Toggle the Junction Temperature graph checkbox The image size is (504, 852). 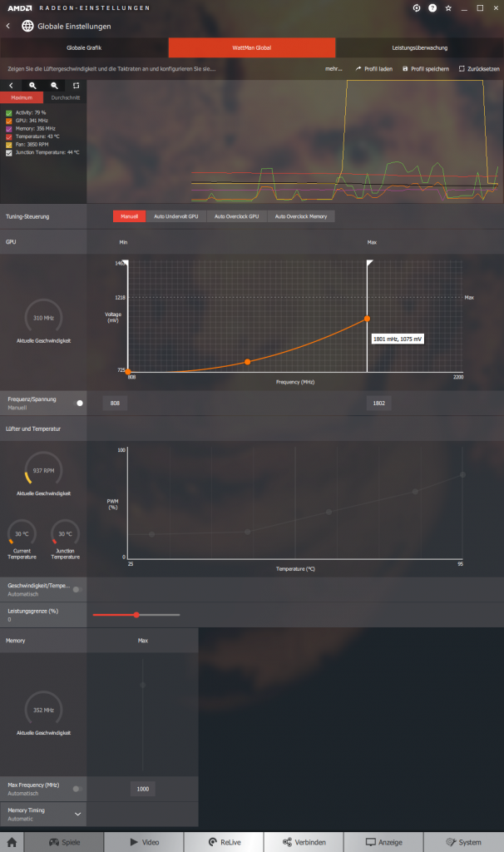(8, 153)
